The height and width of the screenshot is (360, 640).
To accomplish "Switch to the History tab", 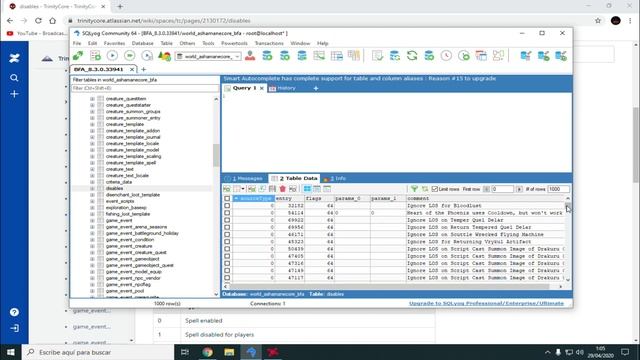I will [x=282, y=88].
